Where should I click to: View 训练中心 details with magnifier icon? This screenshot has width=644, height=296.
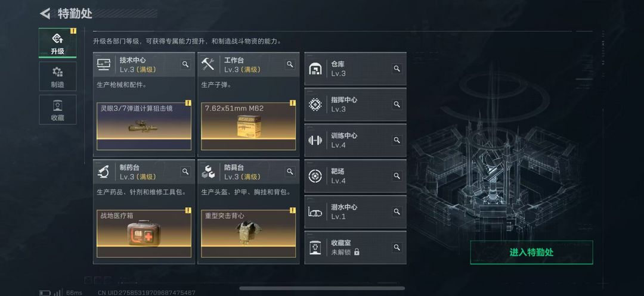point(397,140)
